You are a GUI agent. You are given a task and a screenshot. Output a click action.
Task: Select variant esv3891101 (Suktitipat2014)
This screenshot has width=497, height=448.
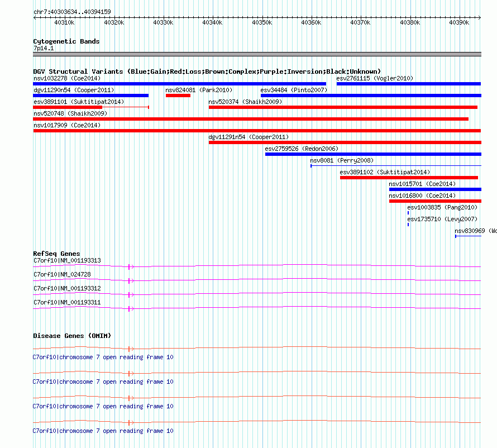pyautogui.click(x=79, y=102)
